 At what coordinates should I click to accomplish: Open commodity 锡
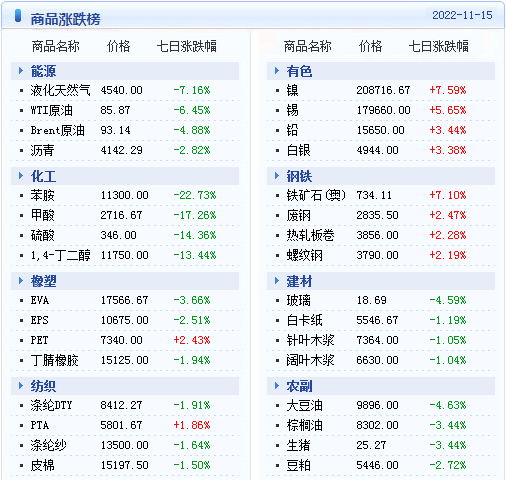pyautogui.click(x=292, y=110)
